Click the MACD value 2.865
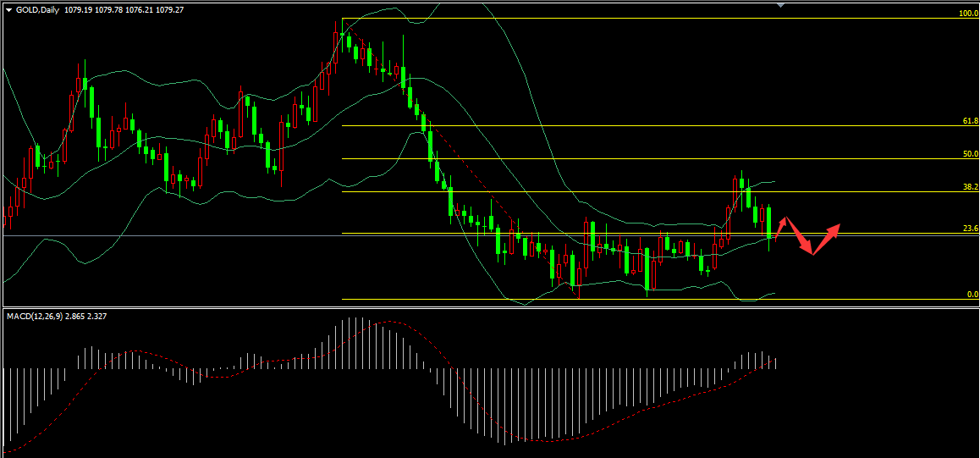Screen dimensions: 980x458 tap(74, 317)
